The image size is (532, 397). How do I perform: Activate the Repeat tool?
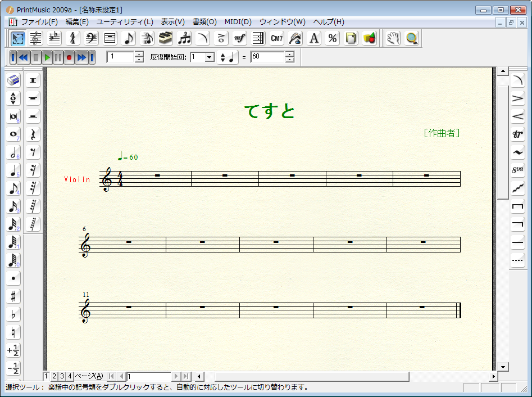pos(258,38)
